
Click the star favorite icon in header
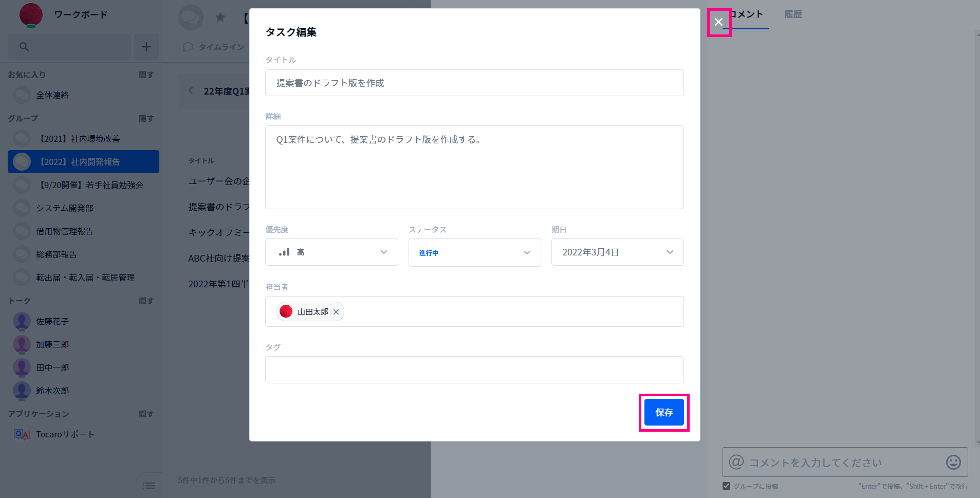[x=220, y=17]
